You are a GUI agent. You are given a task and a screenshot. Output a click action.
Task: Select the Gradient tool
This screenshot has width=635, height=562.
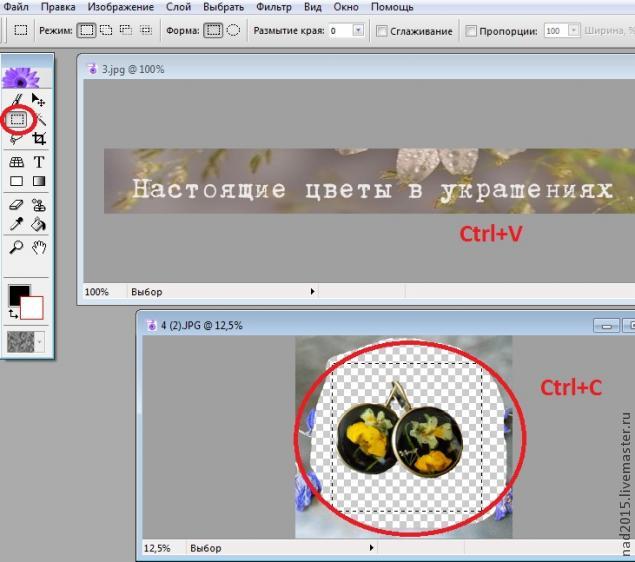click(x=39, y=182)
